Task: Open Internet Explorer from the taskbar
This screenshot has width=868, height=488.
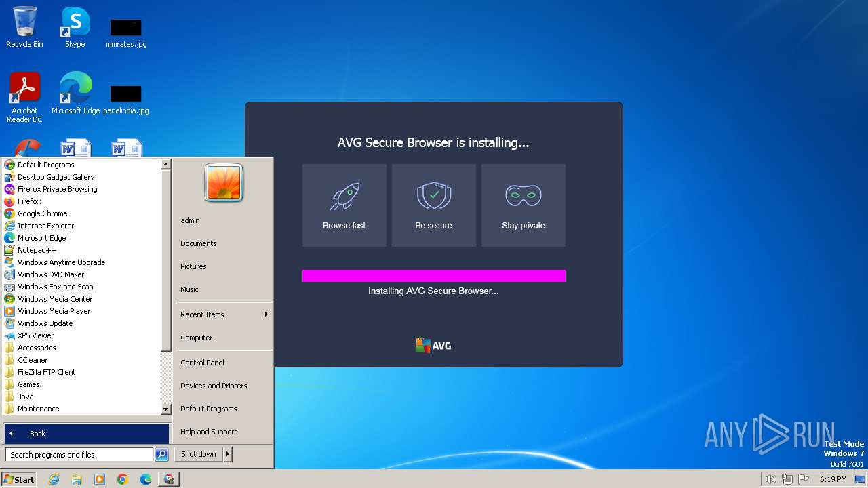Action: click(54, 479)
